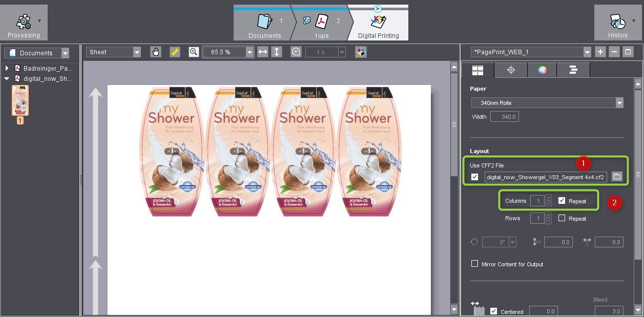Select the Zoom magnifier tool
Screen dimensions: 644x317
193,51
